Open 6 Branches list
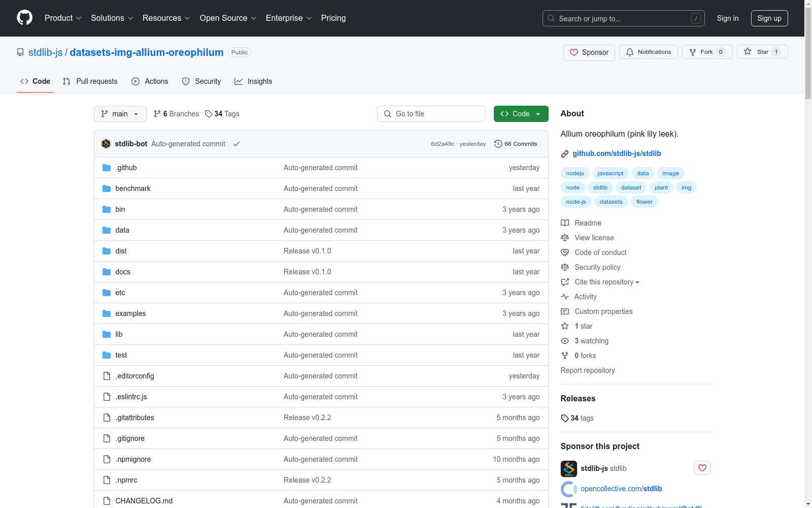The width and height of the screenshot is (812, 508). tap(177, 114)
